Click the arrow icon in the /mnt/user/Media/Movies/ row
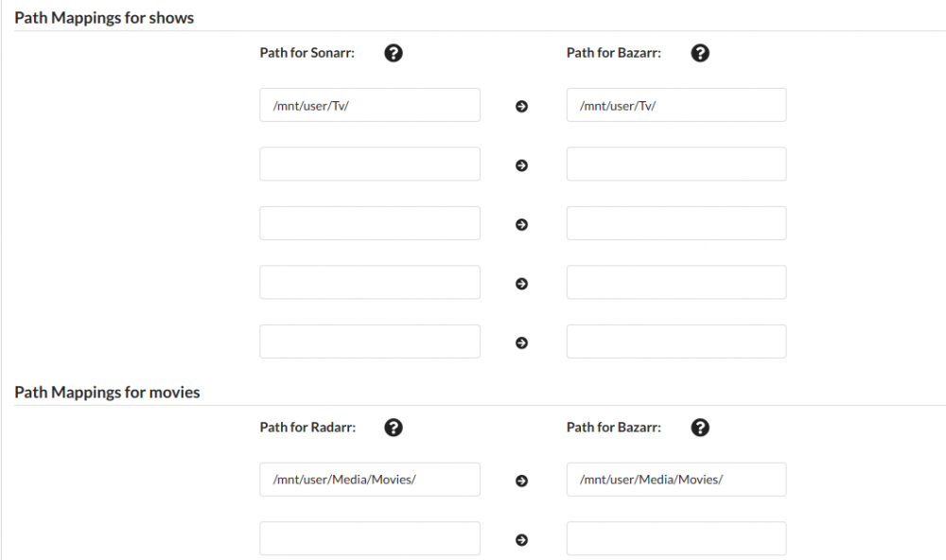The image size is (946, 560). point(522,481)
